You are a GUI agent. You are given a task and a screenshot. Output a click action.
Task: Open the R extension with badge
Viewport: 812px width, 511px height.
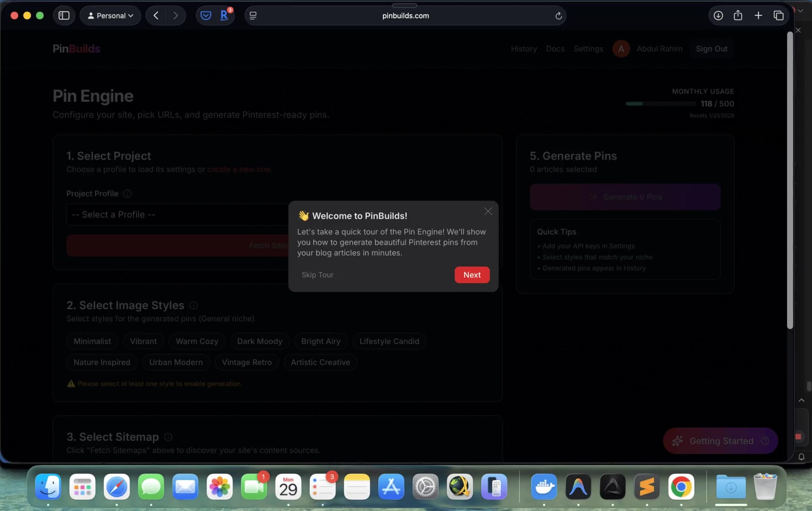[x=225, y=16]
